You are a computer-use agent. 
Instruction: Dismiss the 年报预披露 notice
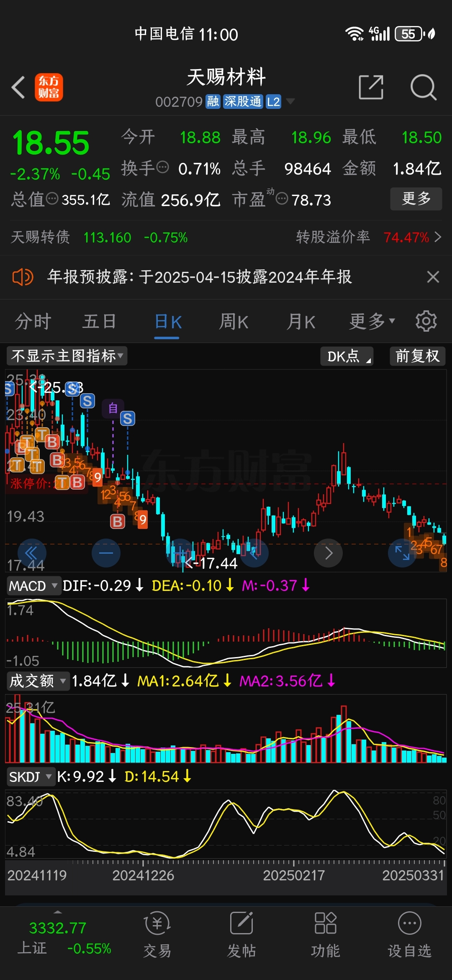tap(433, 277)
